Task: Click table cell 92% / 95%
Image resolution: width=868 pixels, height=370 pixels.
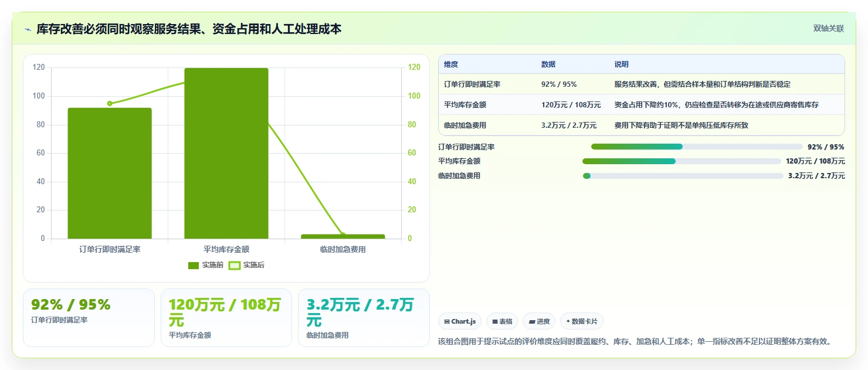Action: tap(559, 84)
